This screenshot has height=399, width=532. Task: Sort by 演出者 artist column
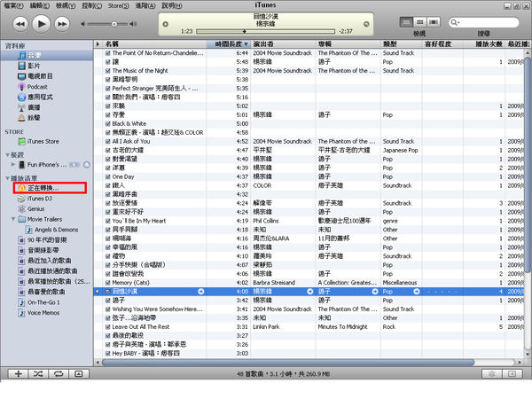[x=283, y=44]
